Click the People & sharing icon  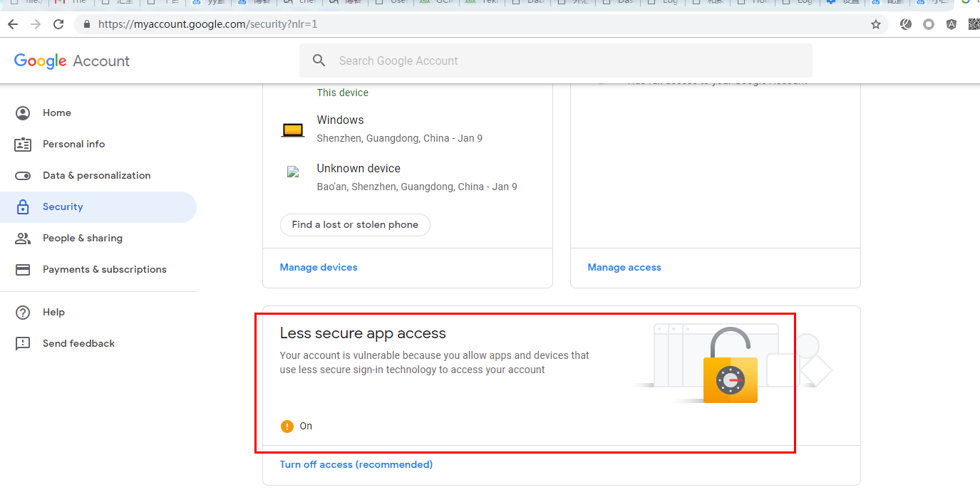[24, 238]
